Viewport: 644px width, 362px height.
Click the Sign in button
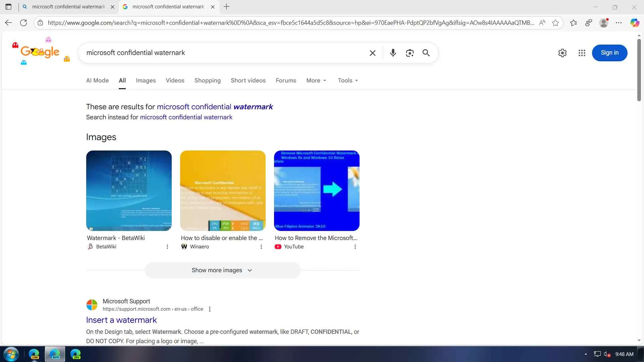coord(609,53)
